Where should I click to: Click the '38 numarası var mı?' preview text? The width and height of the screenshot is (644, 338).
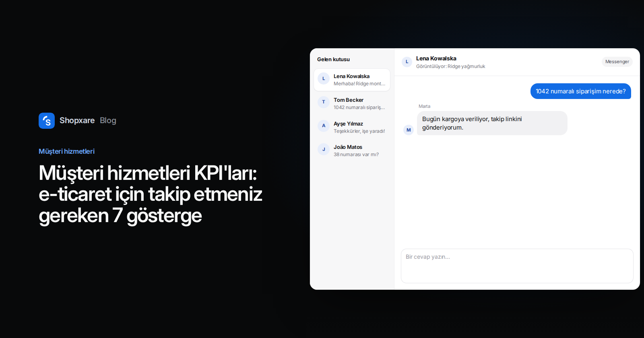(x=356, y=155)
